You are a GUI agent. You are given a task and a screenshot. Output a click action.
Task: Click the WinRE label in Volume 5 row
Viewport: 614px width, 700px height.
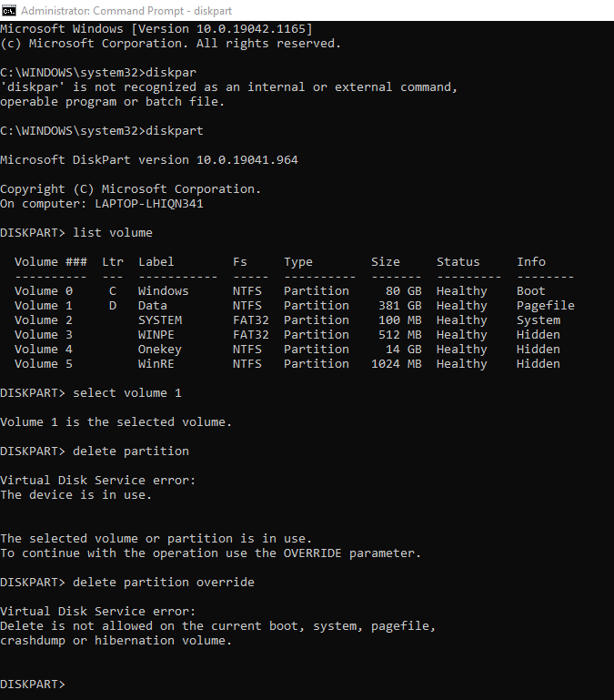tap(156, 364)
